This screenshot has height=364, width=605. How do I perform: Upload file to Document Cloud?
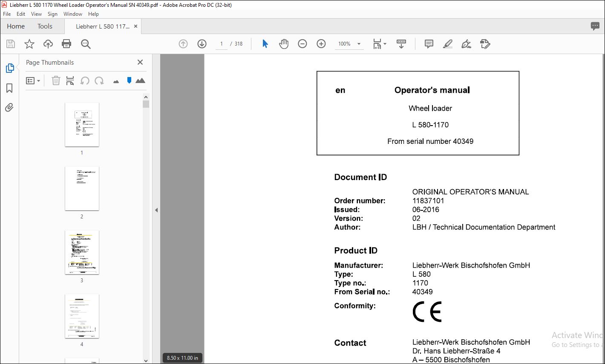[x=48, y=44]
